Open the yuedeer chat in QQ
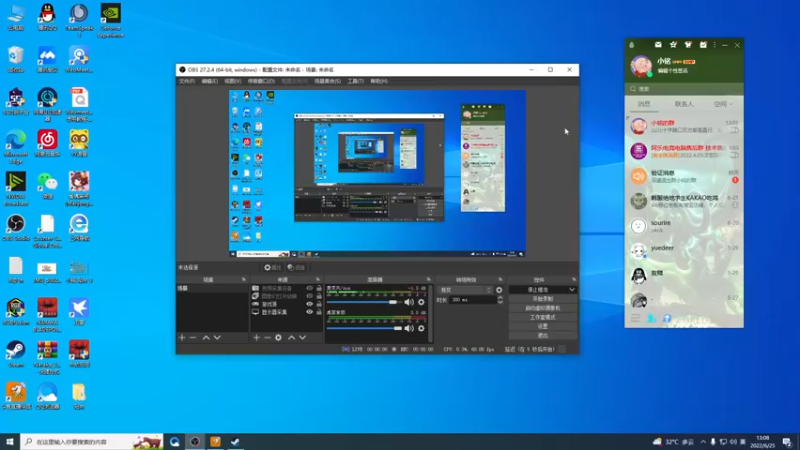Screen dimensions: 800x450 (684, 251)
